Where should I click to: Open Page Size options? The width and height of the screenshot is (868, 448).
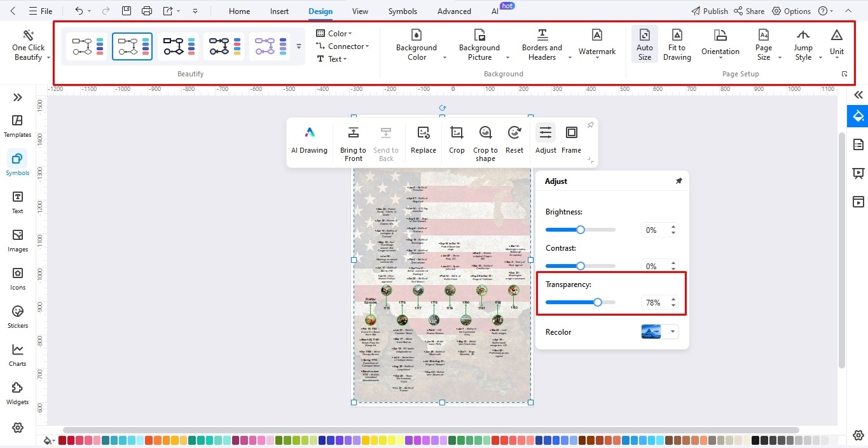pyautogui.click(x=764, y=45)
